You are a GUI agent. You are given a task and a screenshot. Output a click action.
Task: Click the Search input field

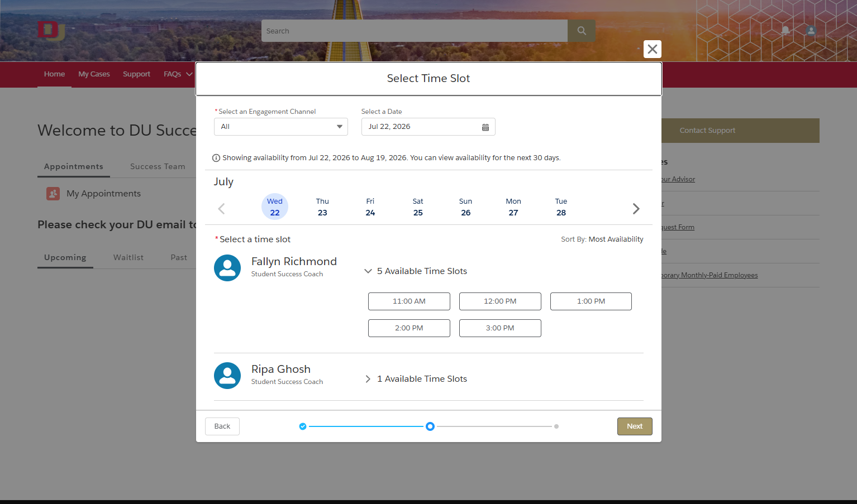tap(415, 31)
